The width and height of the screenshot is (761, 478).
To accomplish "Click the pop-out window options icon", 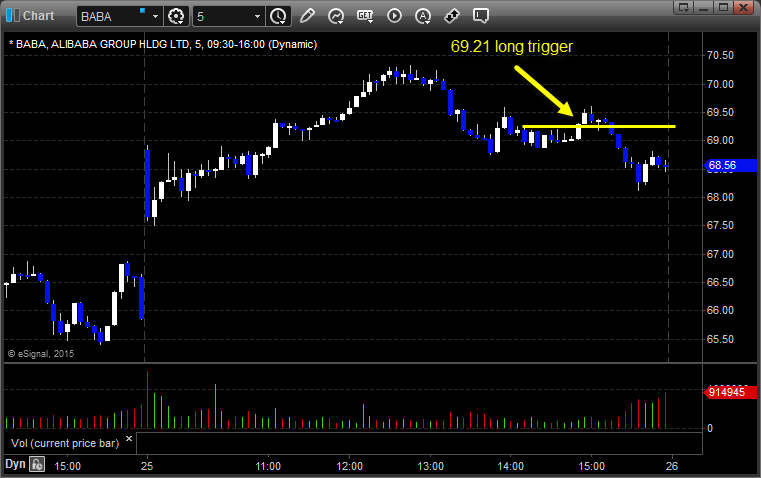I will [684, 7].
